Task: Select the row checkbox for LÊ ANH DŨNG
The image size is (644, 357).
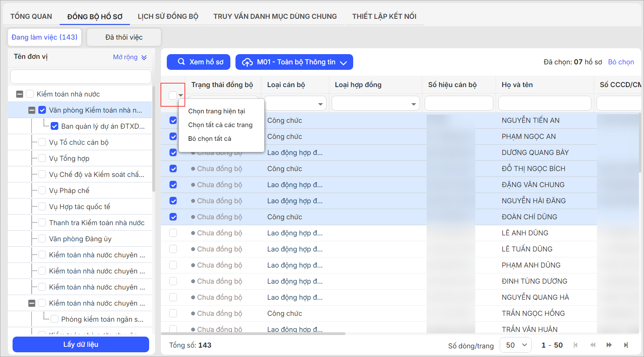Action: point(173,233)
